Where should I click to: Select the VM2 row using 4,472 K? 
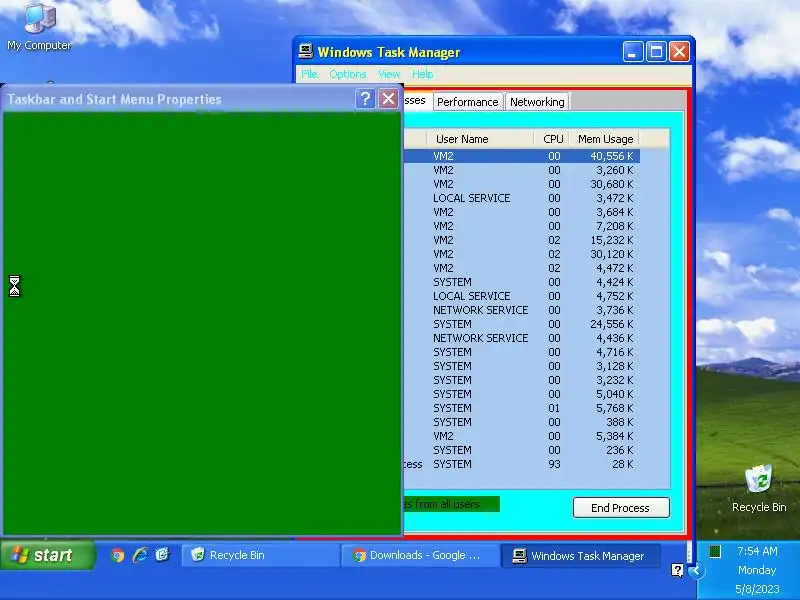pos(521,268)
